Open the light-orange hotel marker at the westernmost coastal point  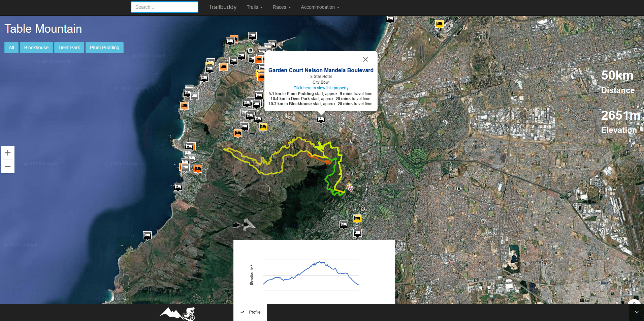pos(184,106)
